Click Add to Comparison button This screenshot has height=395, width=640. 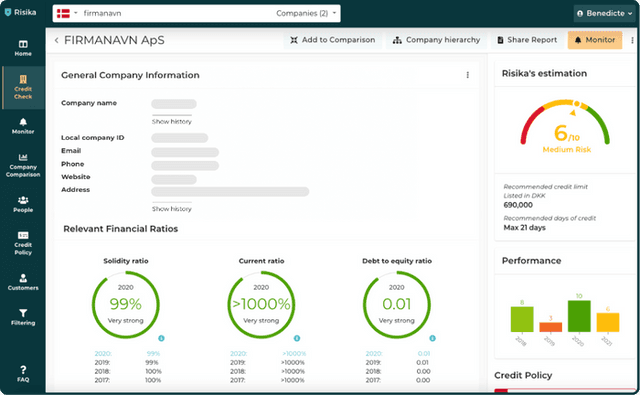[x=333, y=40]
